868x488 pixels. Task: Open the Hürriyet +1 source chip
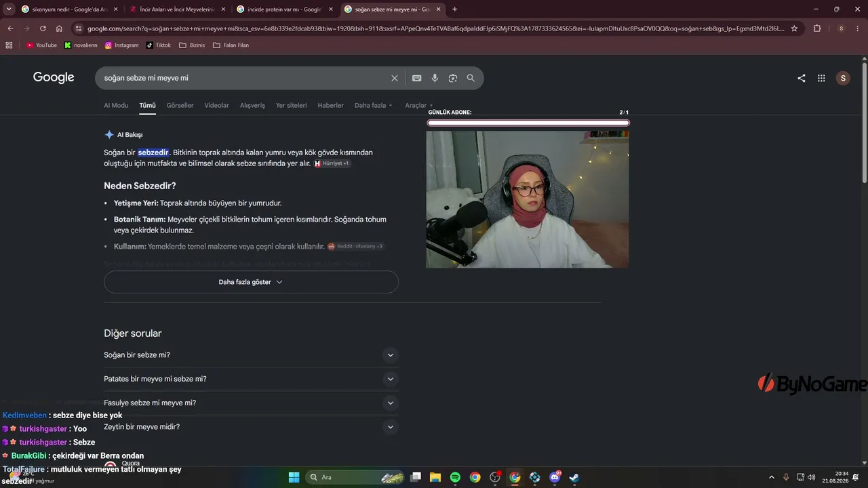(332, 163)
